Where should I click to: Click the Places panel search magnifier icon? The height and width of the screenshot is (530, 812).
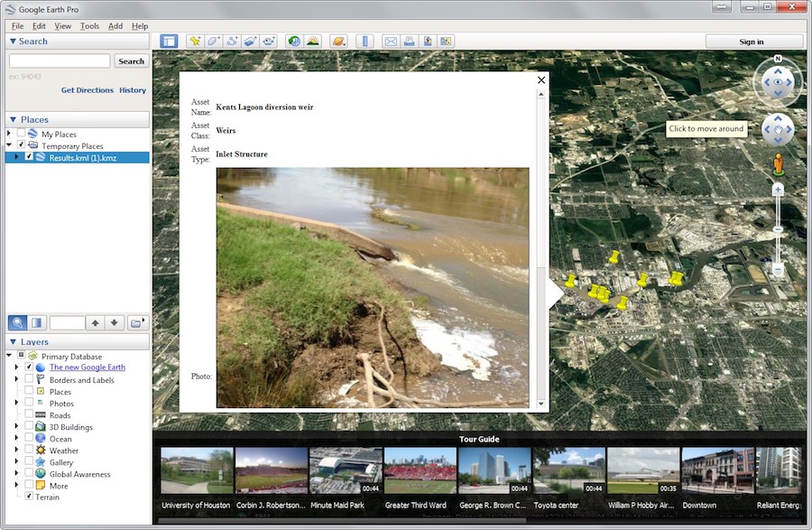pos(18,322)
